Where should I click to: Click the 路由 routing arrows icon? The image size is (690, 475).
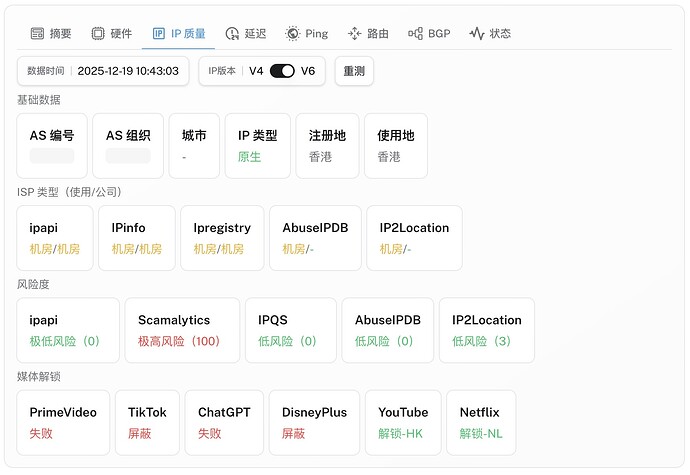point(354,33)
